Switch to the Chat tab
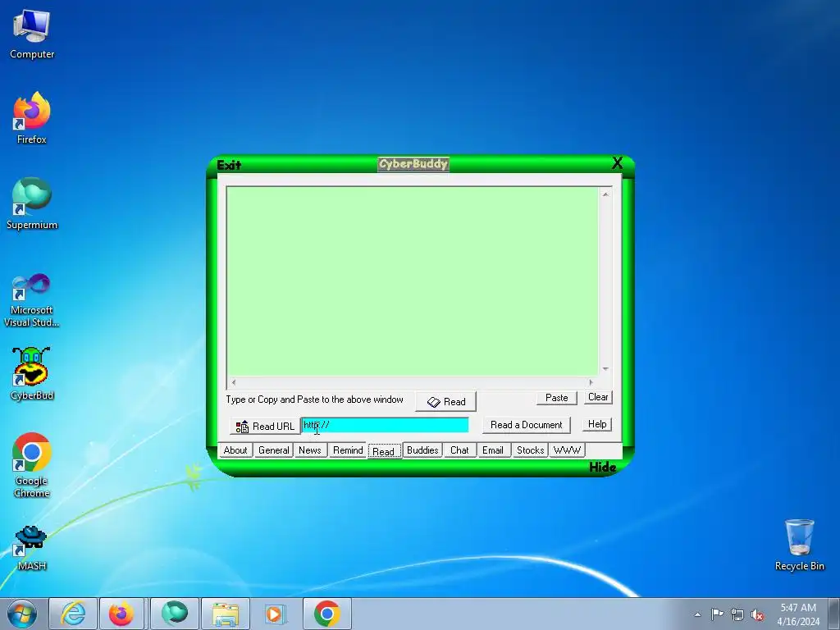 point(459,450)
